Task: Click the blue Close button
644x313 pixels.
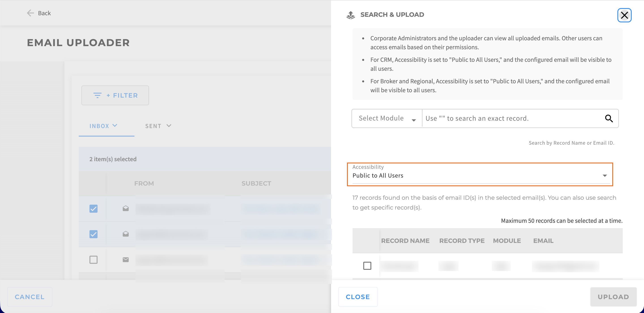Action: 358,297
